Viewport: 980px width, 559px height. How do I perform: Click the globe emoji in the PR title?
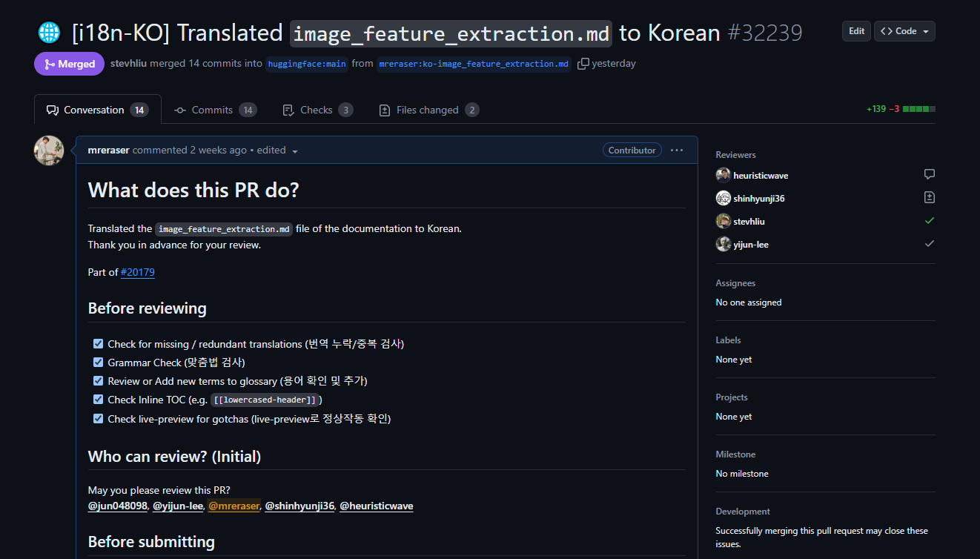pos(49,33)
